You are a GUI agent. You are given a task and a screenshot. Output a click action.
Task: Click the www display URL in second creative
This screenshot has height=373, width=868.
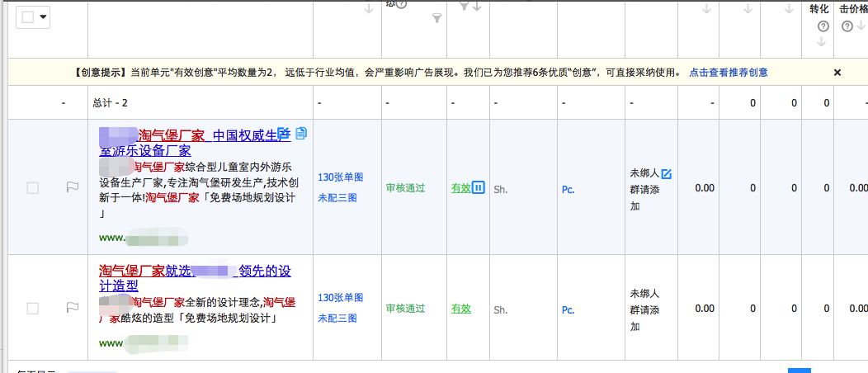click(144, 343)
